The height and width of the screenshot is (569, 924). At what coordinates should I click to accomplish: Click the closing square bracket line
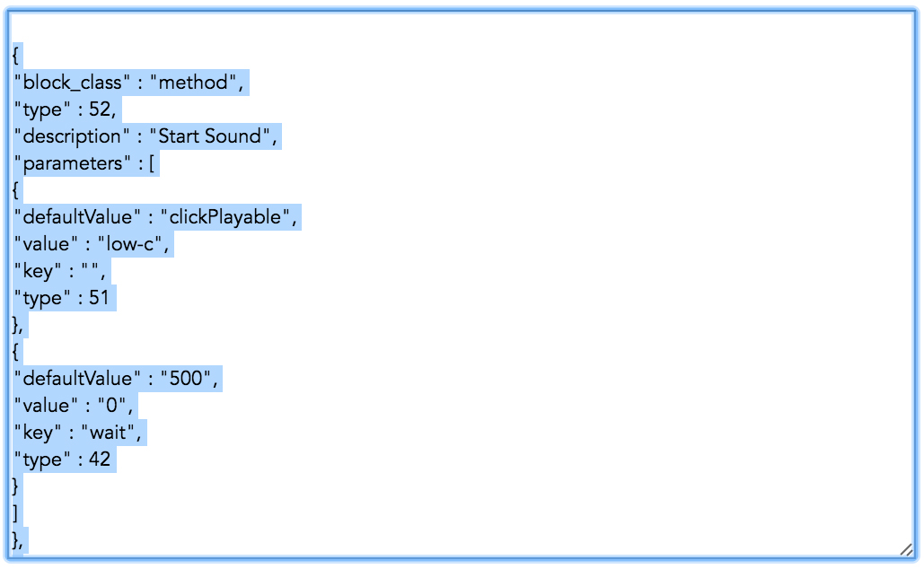[x=16, y=513]
